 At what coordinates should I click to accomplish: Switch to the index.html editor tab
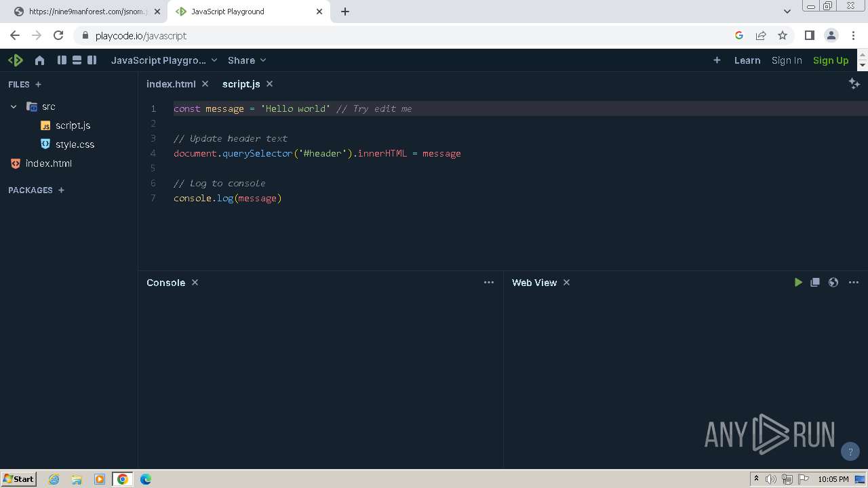(x=171, y=84)
